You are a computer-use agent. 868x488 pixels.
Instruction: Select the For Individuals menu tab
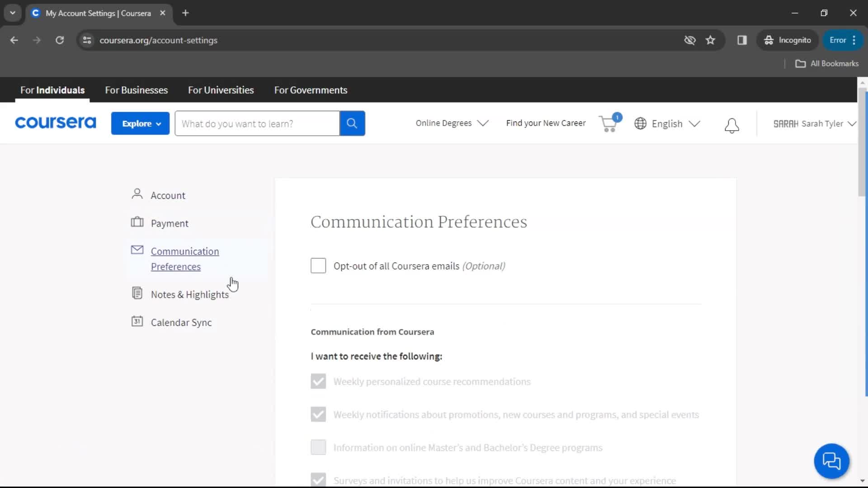click(52, 90)
